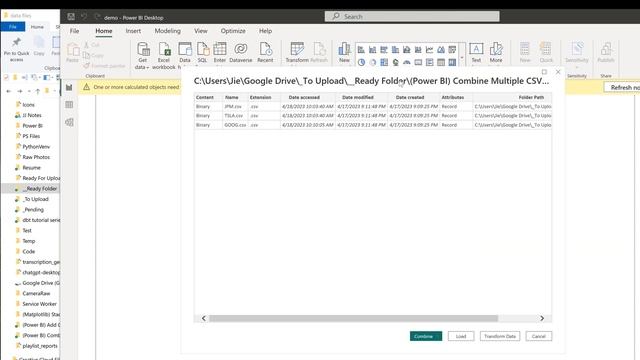Switch to Report view in sidebar
The height and width of the screenshot is (360, 640).
[x=69, y=87]
